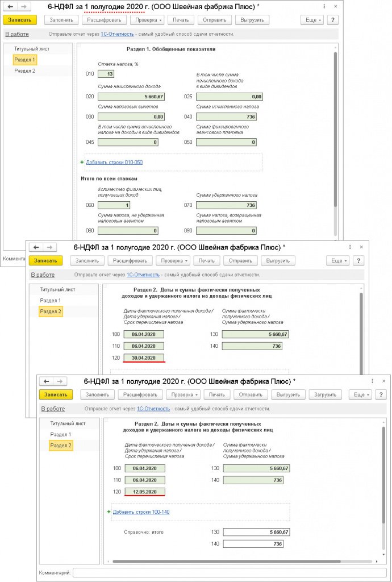Click the back arrow in the topmost window
Viewport: 392px width, 582px height.
[x=10, y=7]
